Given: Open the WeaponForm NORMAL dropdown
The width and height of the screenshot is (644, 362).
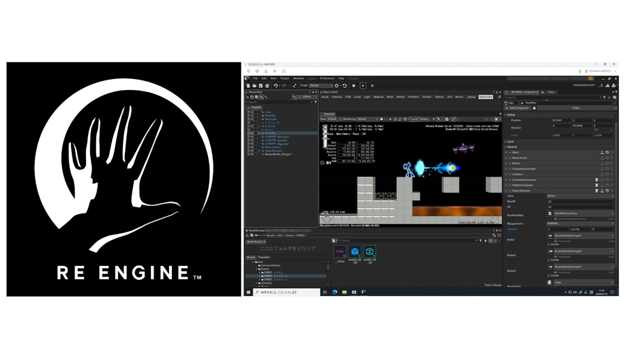Looking at the screenshot, I should tap(581, 224).
